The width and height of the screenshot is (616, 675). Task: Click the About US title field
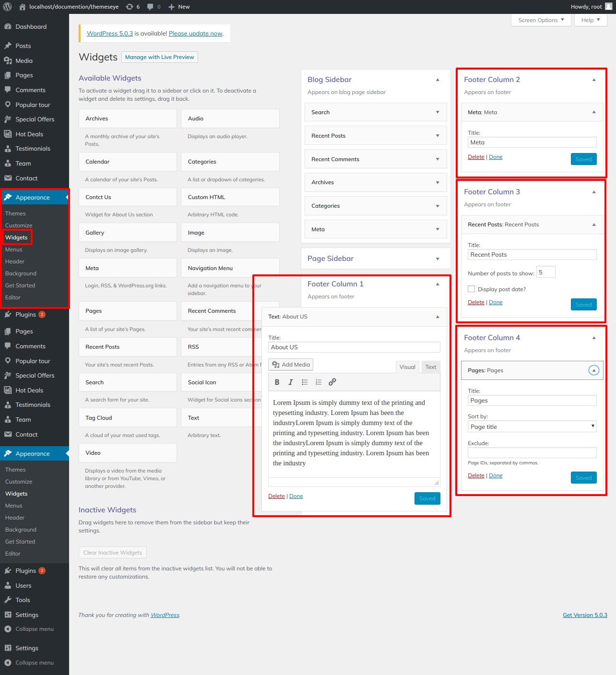(354, 347)
